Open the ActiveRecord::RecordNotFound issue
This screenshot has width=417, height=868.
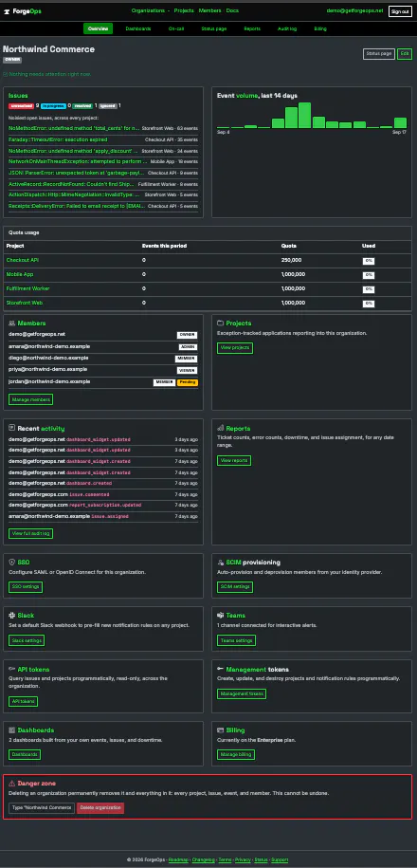pos(72,184)
